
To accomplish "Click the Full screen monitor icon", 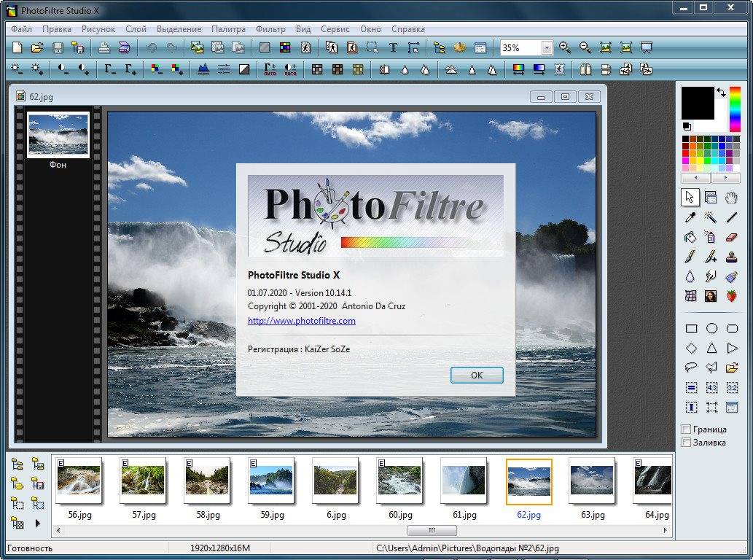I will pos(647,47).
